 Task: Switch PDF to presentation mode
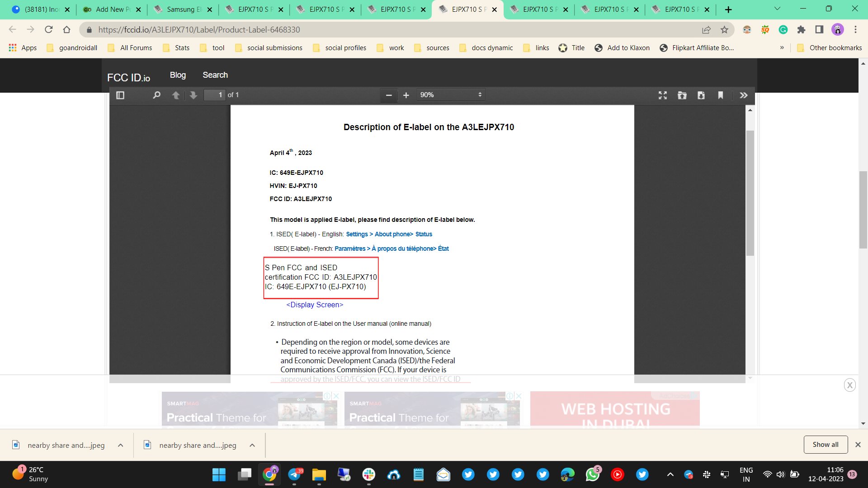pyautogui.click(x=663, y=95)
